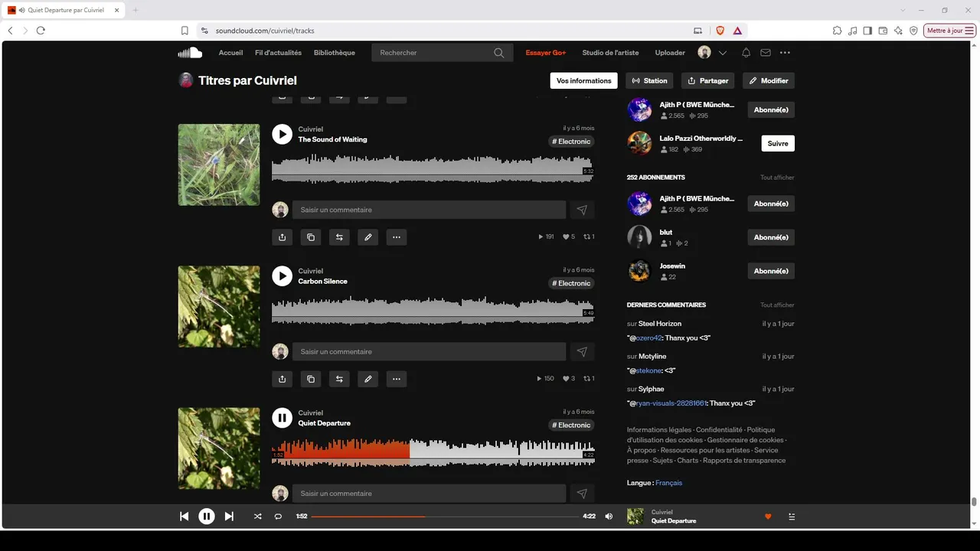Share the Carbon Silence track

pos(282,379)
